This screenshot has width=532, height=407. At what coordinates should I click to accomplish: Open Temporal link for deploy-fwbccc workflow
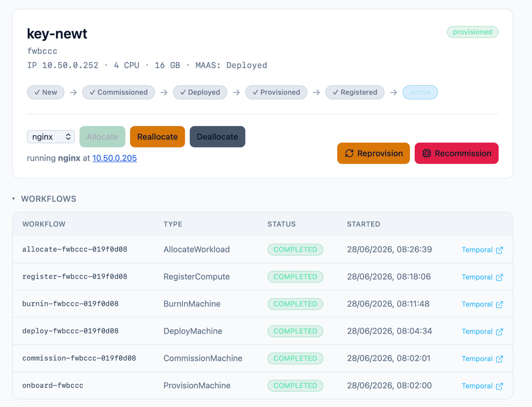point(482,332)
